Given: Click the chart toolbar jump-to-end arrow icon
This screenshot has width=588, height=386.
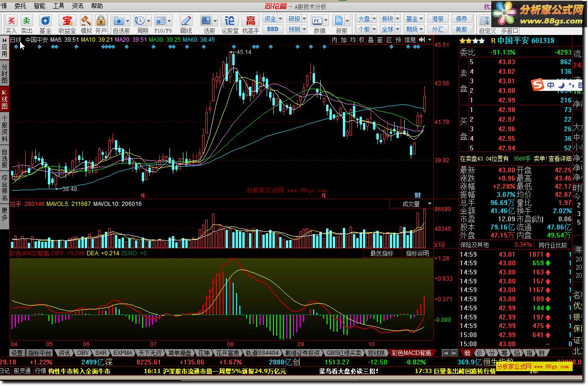Looking at the screenshot, I should (421, 40).
